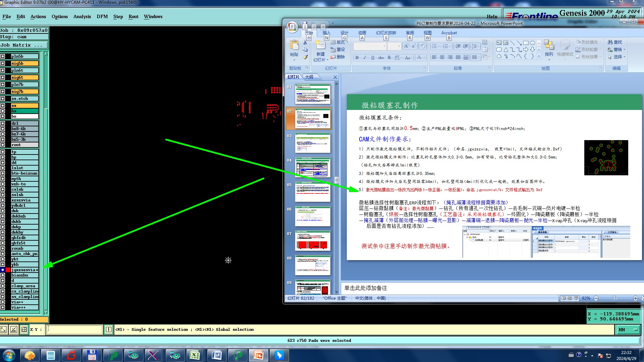Toggle the checkbox for the sig5b layer

pos(3,63)
